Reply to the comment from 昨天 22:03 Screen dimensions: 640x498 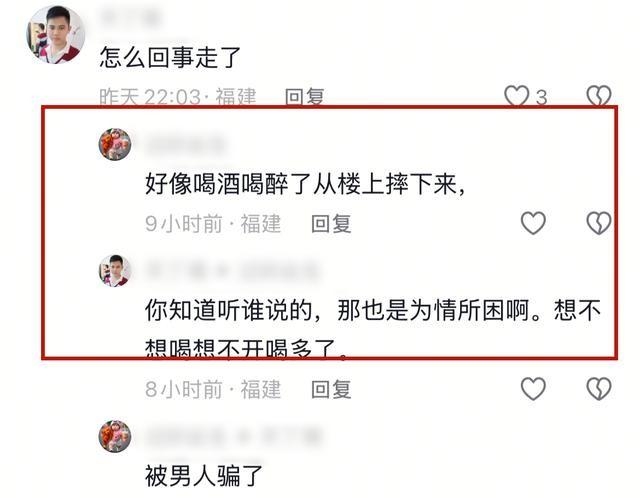tap(304, 97)
